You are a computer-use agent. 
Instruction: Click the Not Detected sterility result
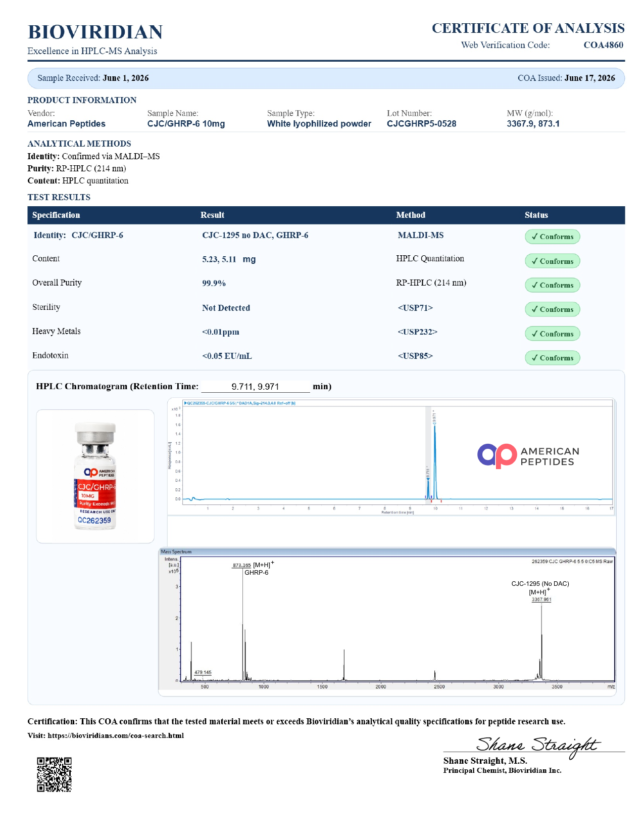tap(226, 308)
